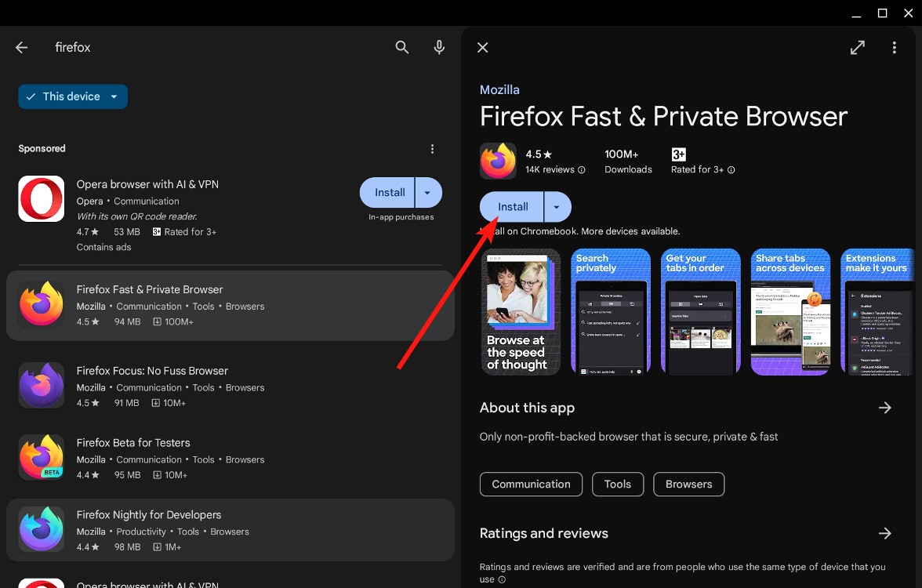Close the Firefox details panel

pos(482,47)
